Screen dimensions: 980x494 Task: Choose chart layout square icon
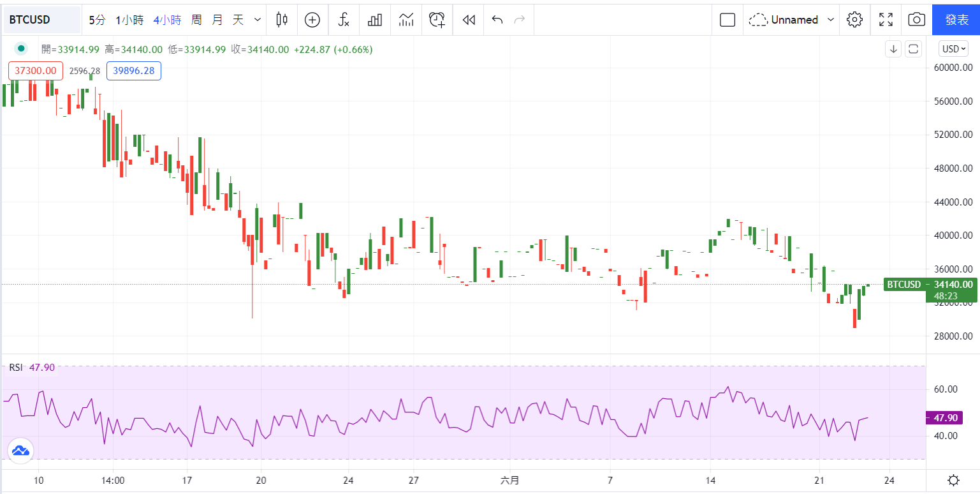(x=728, y=20)
